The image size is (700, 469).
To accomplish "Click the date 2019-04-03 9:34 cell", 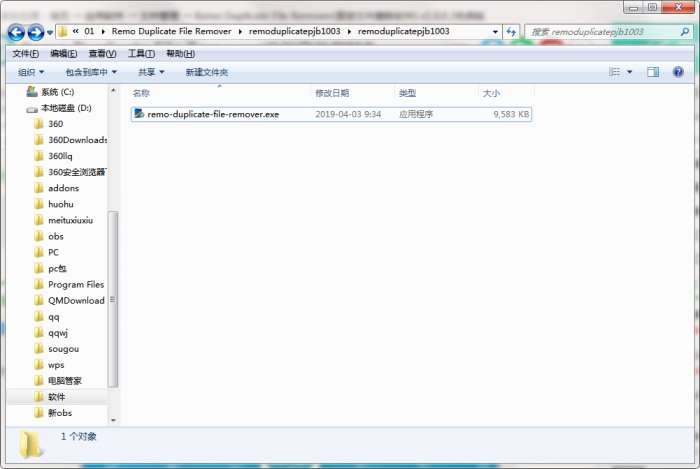I will point(348,114).
